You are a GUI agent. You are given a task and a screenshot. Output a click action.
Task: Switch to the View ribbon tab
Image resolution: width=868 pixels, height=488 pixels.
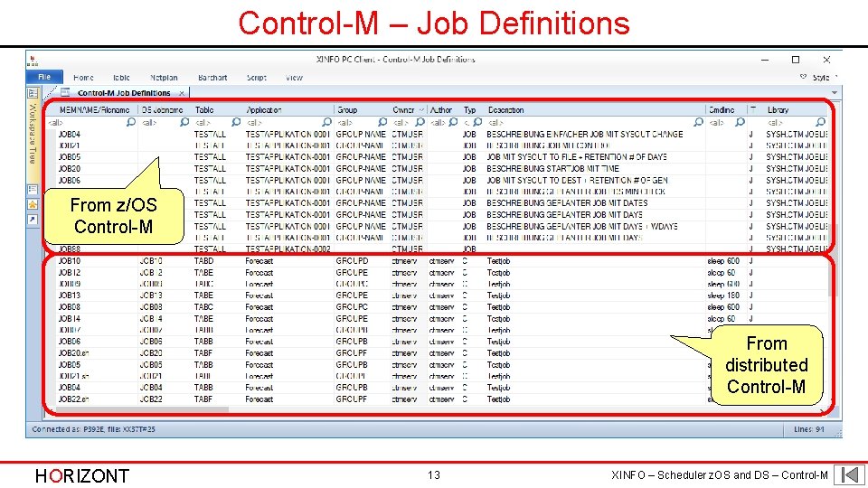pos(294,78)
